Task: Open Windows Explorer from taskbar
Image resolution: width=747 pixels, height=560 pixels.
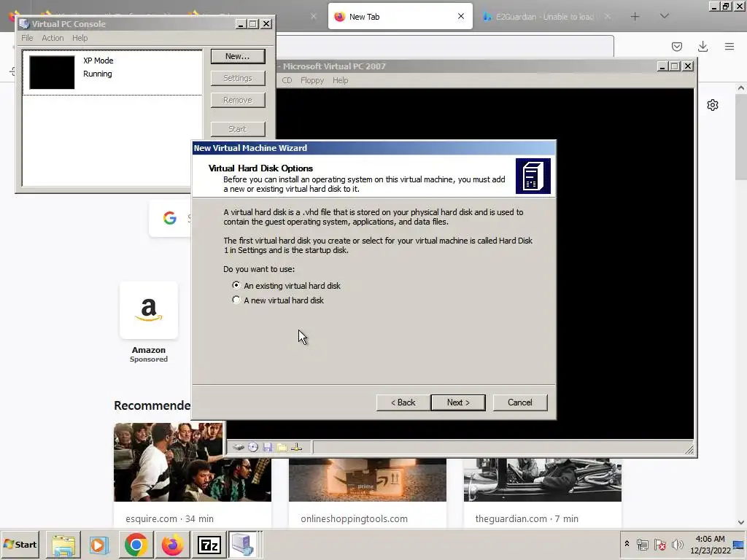Action: point(63,545)
